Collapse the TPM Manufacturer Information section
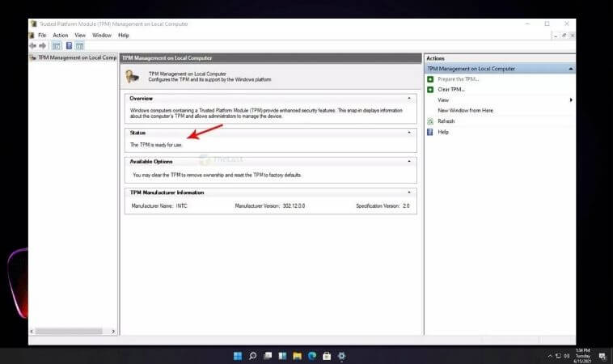 click(408, 193)
